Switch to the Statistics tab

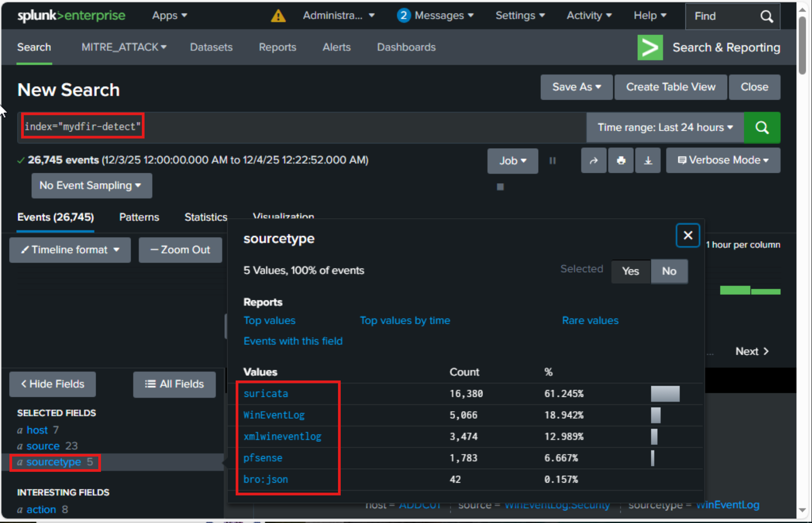pyautogui.click(x=206, y=217)
